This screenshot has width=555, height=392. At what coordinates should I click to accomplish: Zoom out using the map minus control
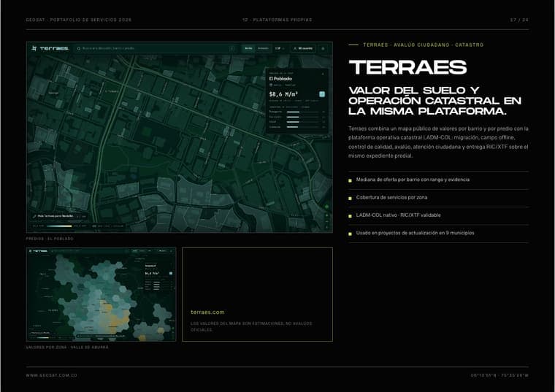click(326, 222)
